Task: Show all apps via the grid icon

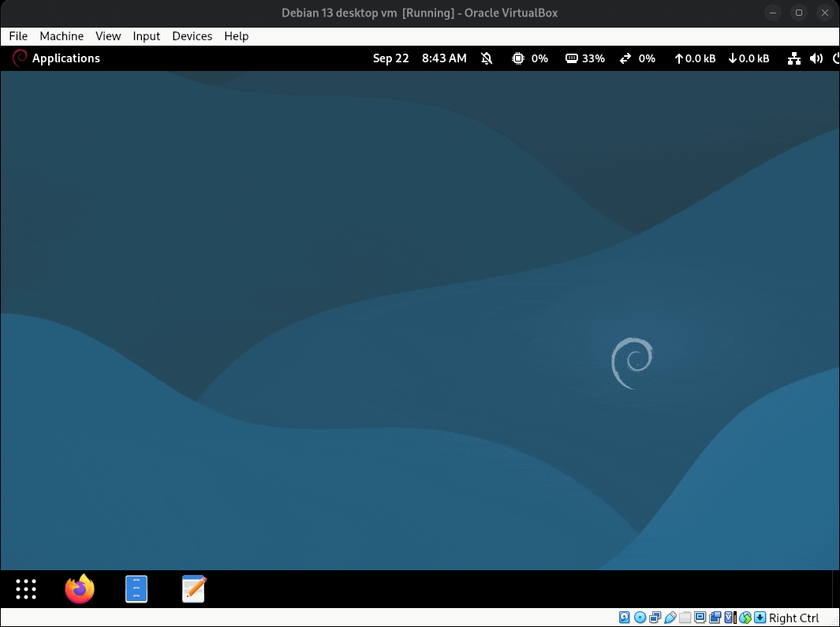Action: (26, 589)
